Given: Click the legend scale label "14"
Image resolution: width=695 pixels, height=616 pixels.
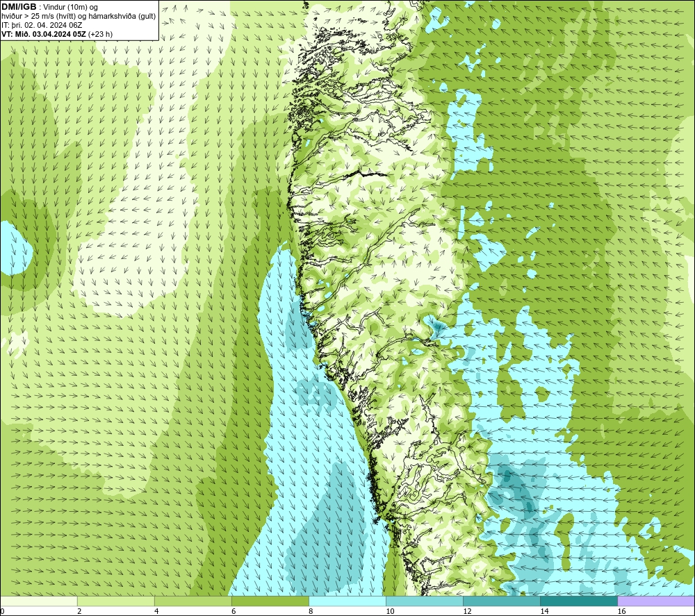Looking at the screenshot, I should click(x=544, y=612).
